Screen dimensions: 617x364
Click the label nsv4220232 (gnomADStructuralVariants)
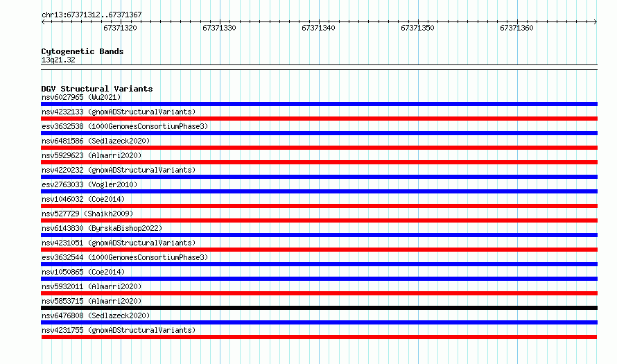(119, 170)
